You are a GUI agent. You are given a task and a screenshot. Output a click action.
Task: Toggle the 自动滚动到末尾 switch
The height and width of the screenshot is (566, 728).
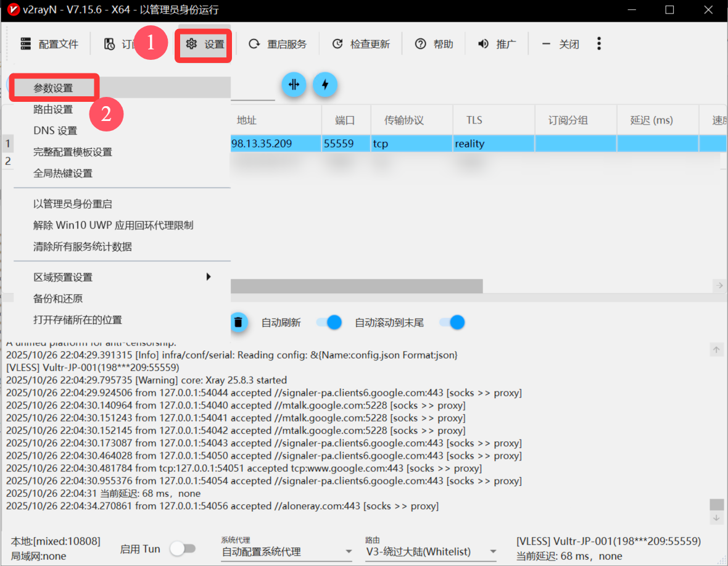click(x=452, y=322)
